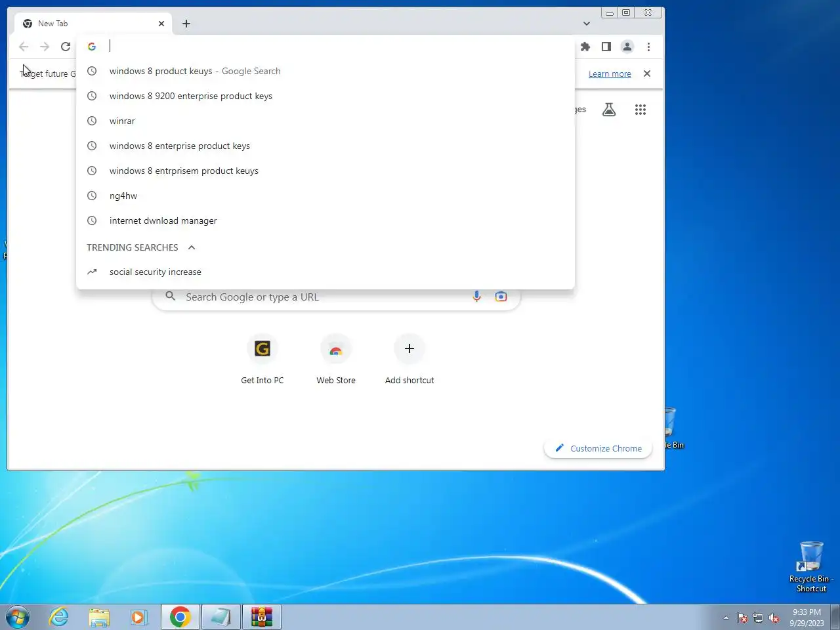
Task: Launch Internet Explorer from taskbar
Action: 59,617
